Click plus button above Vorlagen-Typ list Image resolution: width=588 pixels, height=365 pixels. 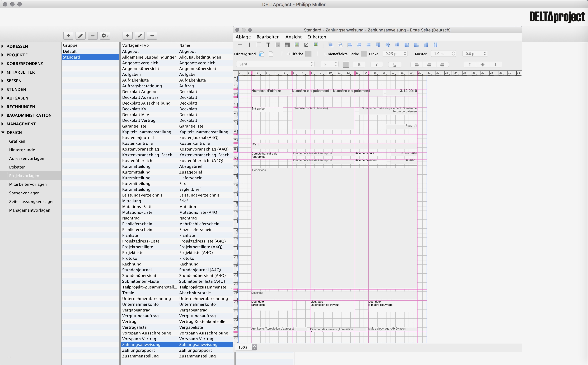128,36
